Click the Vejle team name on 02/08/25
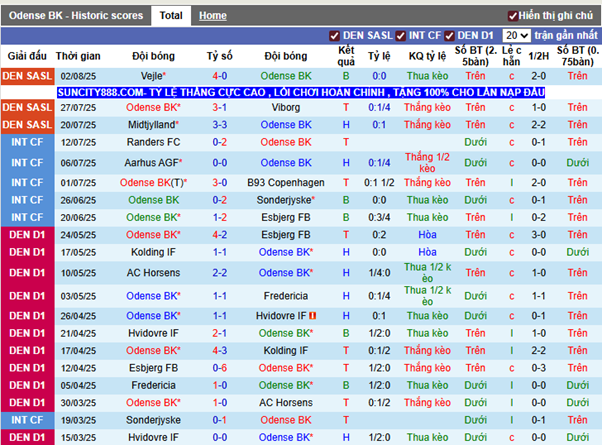602x445 pixels. click(153, 76)
